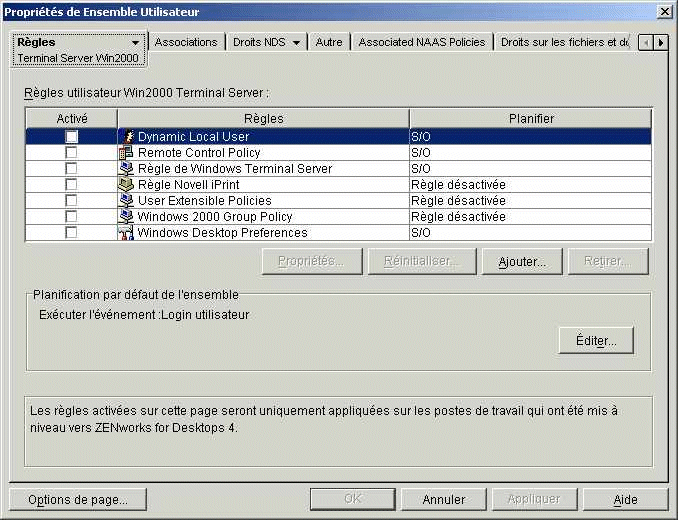
Task: Close the Propriétés de Ensemble Utilisateur dialog
Action: 664,12
